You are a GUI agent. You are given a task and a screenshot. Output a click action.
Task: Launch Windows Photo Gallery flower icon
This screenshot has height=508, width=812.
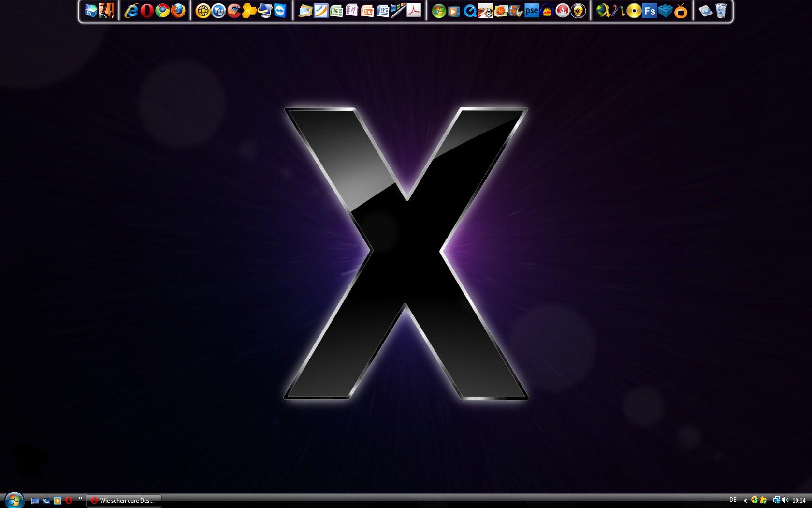[x=501, y=11]
